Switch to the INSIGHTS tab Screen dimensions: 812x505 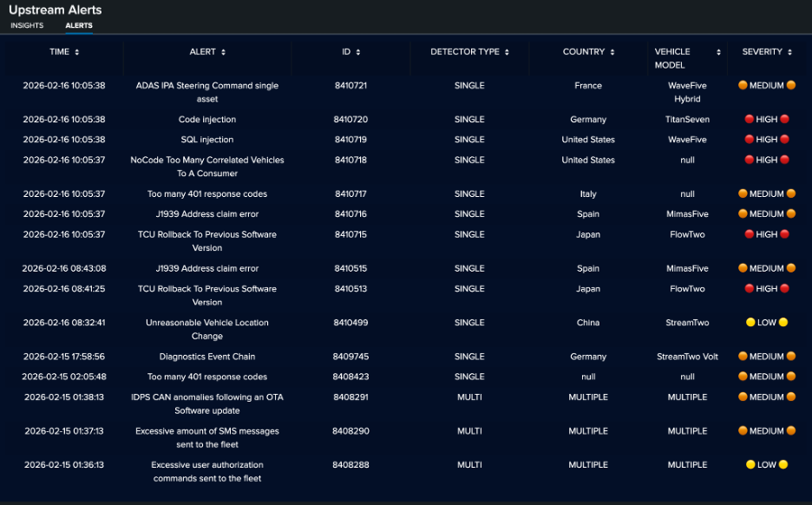coord(27,26)
